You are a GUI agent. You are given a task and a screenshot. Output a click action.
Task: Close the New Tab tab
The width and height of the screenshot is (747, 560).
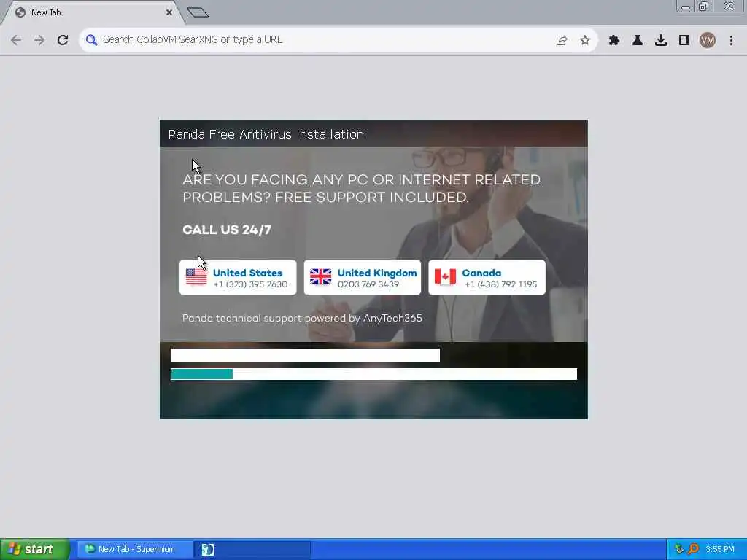tap(169, 12)
